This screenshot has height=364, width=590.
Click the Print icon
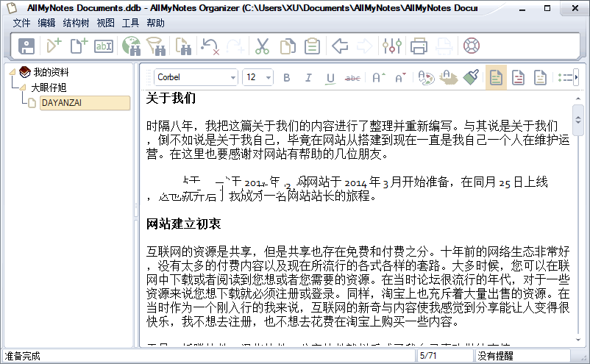[419, 46]
